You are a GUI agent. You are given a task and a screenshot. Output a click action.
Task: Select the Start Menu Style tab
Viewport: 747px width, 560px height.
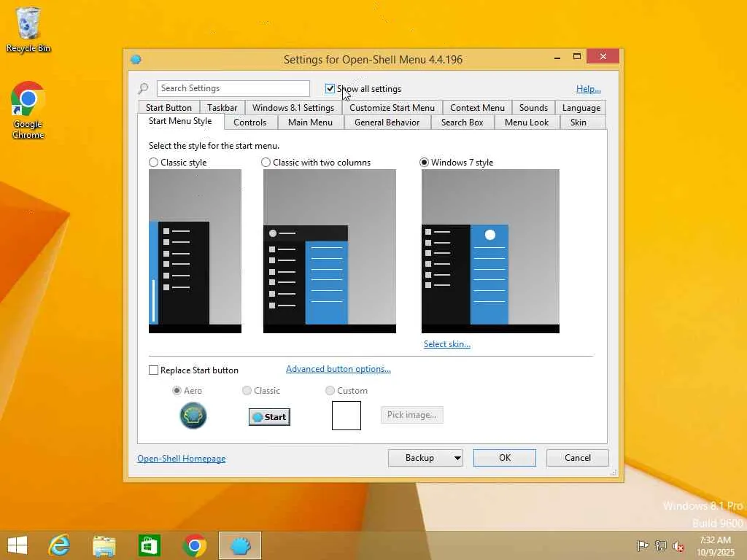coord(180,121)
